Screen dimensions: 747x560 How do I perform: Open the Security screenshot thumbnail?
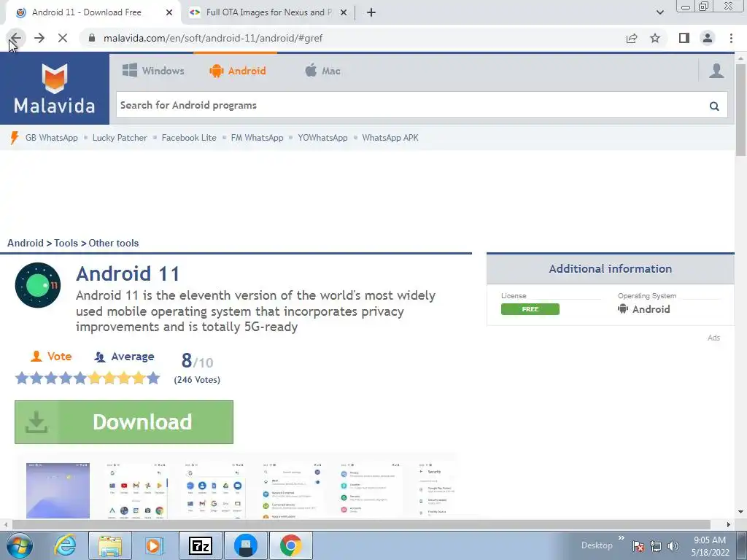436,491
